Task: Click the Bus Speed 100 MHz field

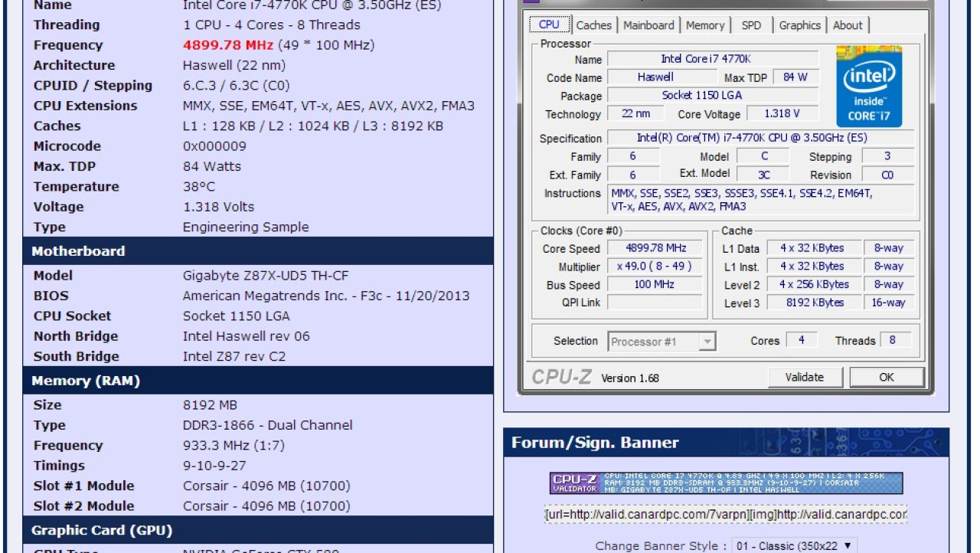Action: coord(656,285)
